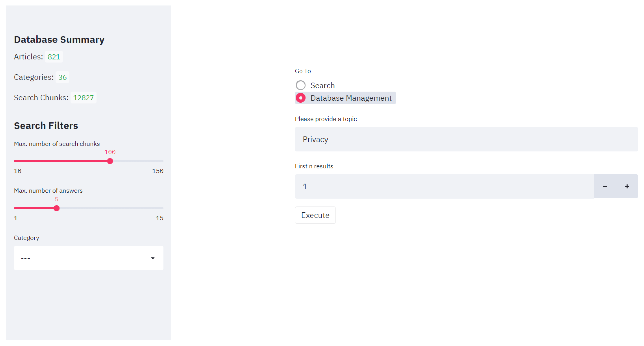The height and width of the screenshot is (346, 644).
Task: Click the minus decrement button
Action: pos(605,186)
